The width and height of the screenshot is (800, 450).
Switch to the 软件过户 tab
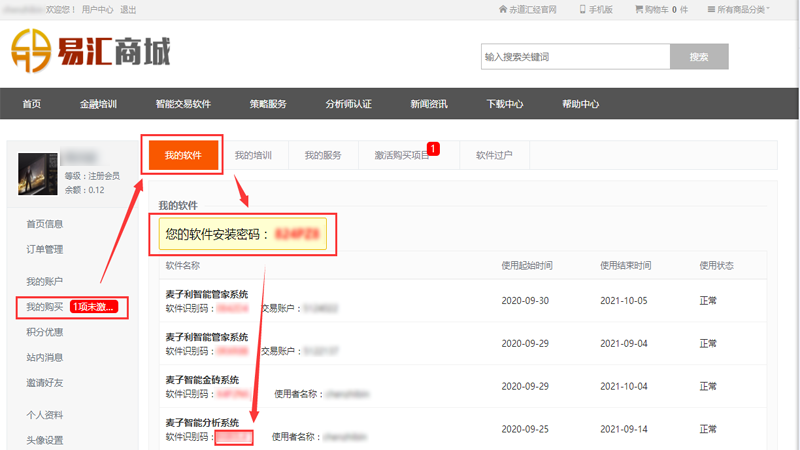click(494, 155)
